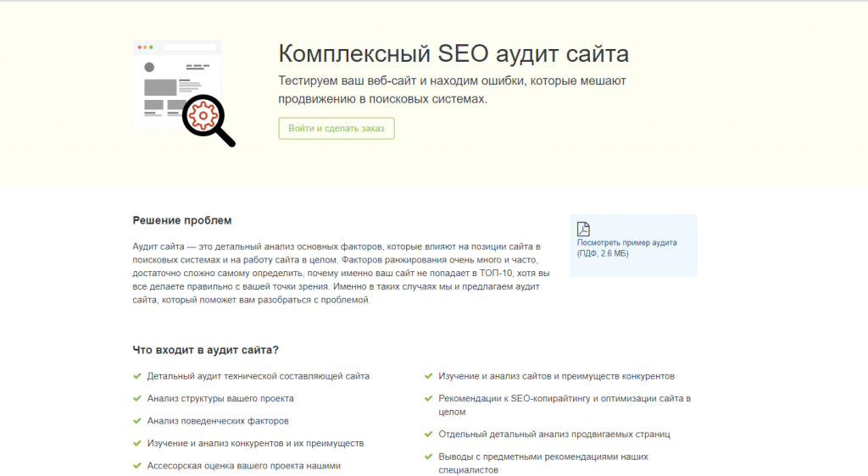This screenshot has height=476, width=868.
Task: Click the "(ПДФ, 2.6 МБ)" file size label
Action: point(603,253)
